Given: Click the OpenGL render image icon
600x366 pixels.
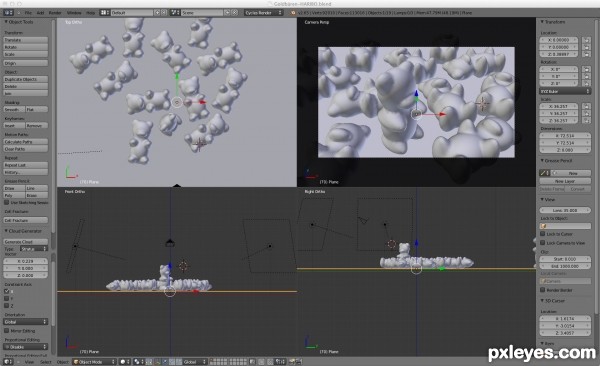Looking at the screenshot, I should click(x=292, y=362).
